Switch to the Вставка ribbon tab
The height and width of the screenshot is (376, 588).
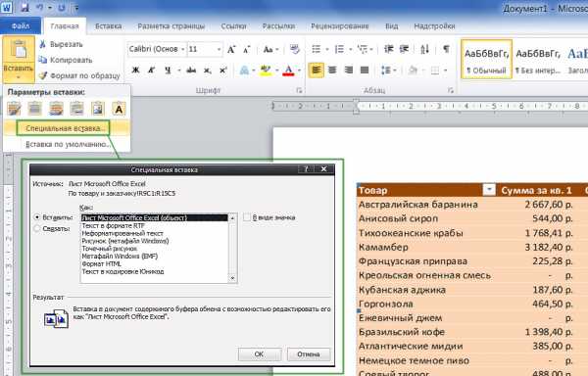click(x=109, y=26)
